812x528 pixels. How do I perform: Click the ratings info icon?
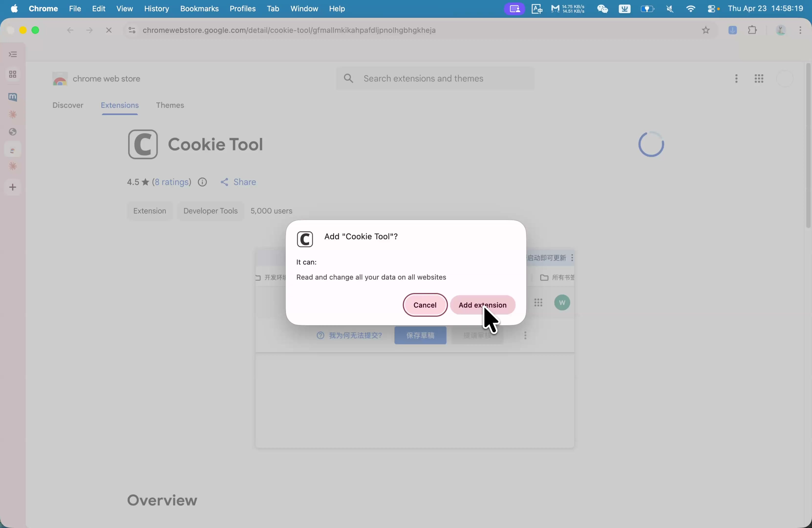pos(203,183)
